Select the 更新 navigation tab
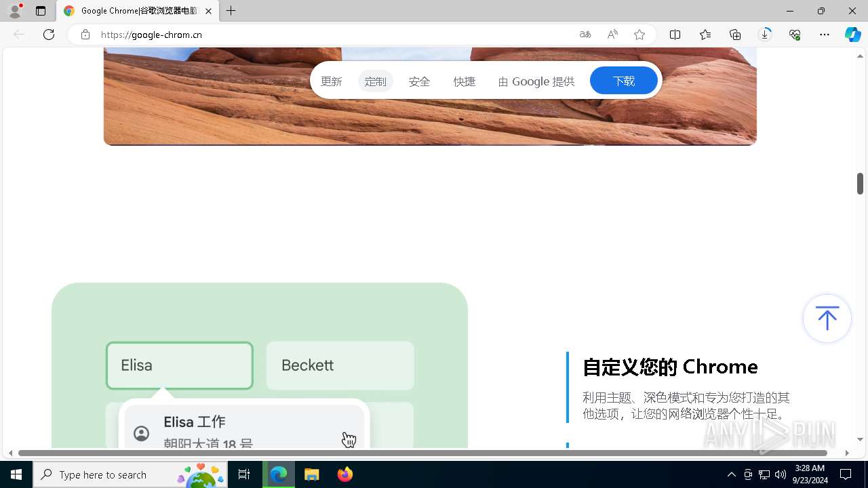The width and height of the screenshot is (868, 488). [332, 81]
